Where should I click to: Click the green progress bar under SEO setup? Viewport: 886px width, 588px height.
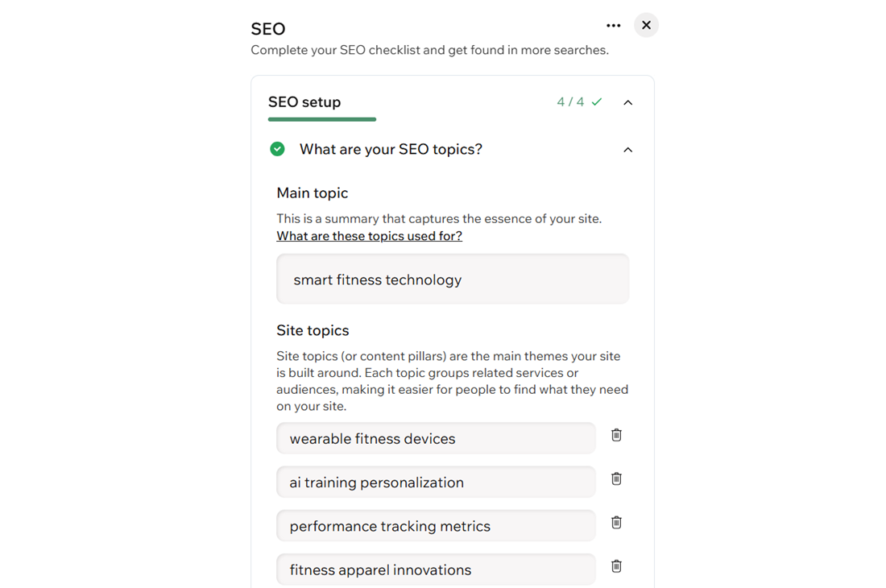[322, 118]
